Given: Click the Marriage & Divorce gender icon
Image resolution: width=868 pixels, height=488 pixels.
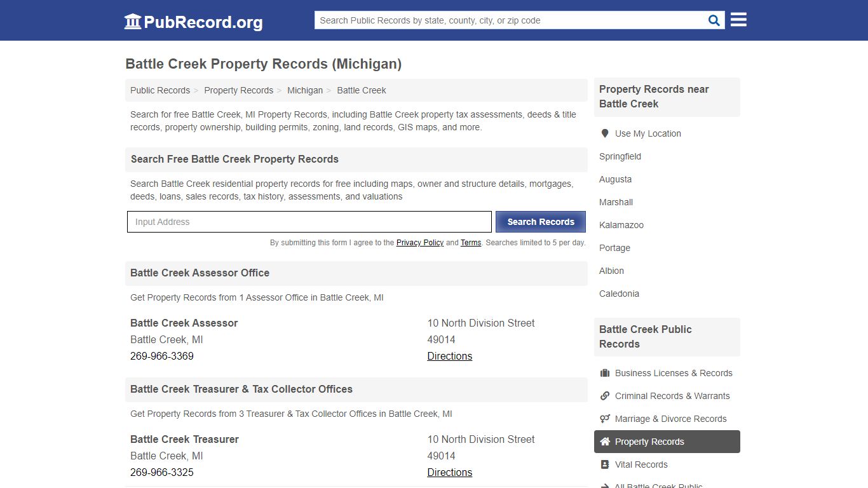Looking at the screenshot, I should coord(605,419).
